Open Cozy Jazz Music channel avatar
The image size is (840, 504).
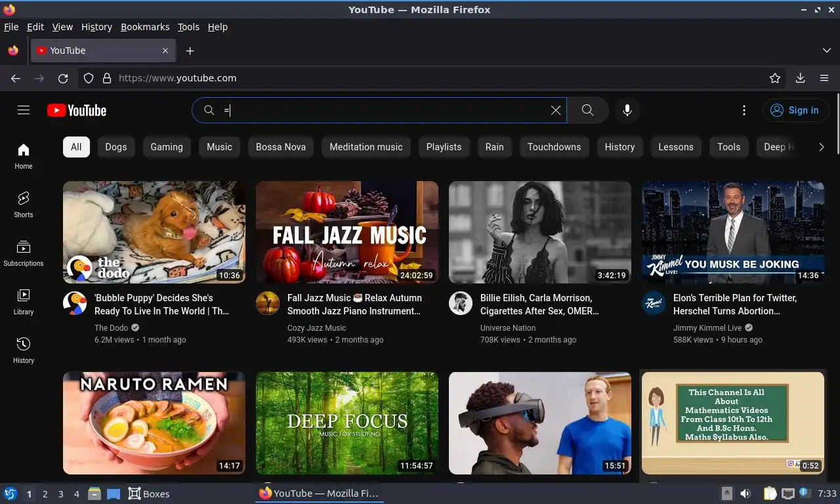[x=268, y=304]
